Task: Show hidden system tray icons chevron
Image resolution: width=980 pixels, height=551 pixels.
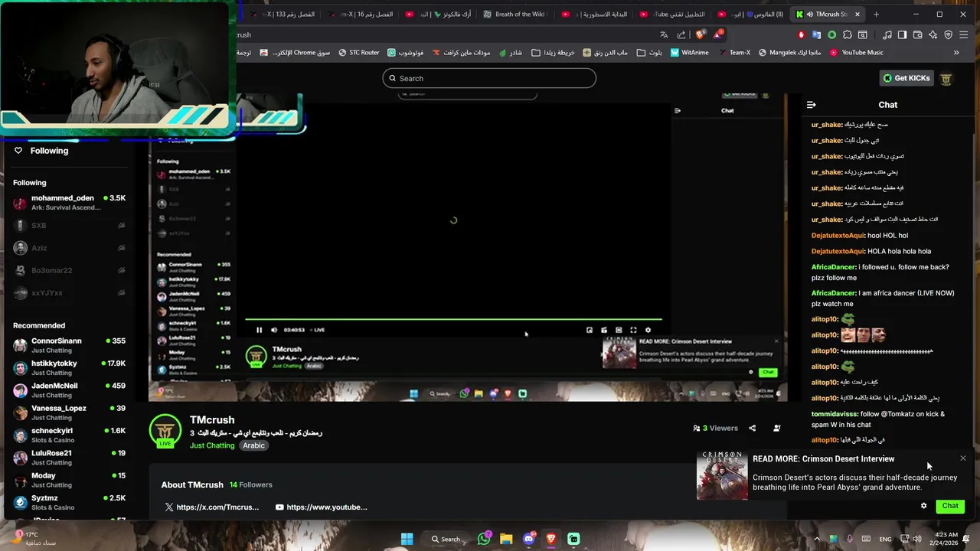Action: point(817,539)
